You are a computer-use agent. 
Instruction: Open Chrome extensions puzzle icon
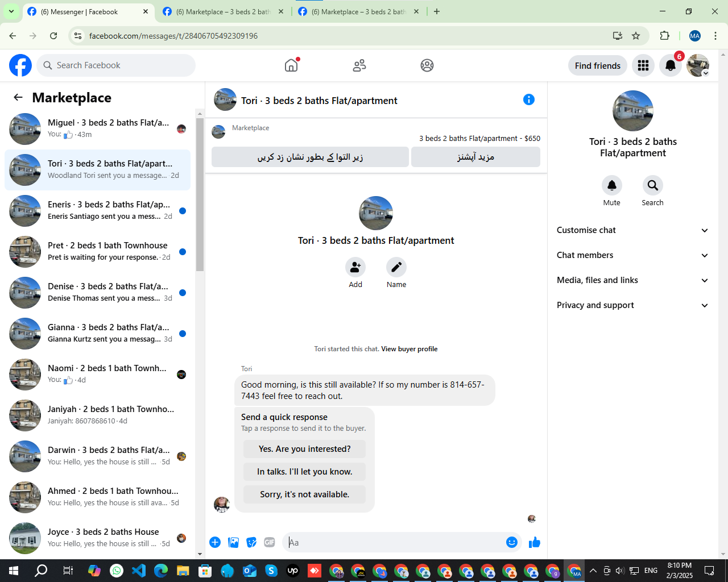pos(664,36)
